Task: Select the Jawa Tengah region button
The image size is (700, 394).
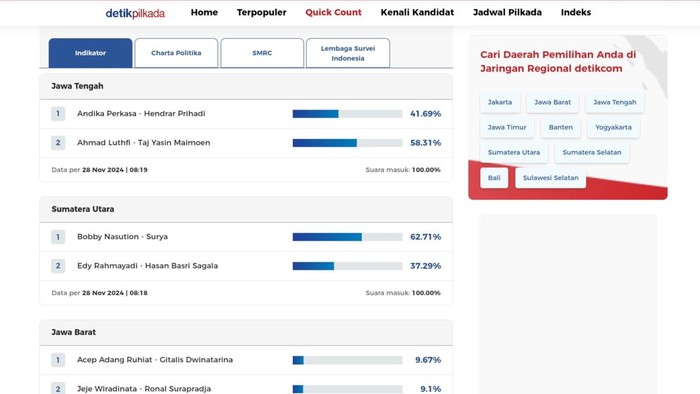Action: click(615, 102)
